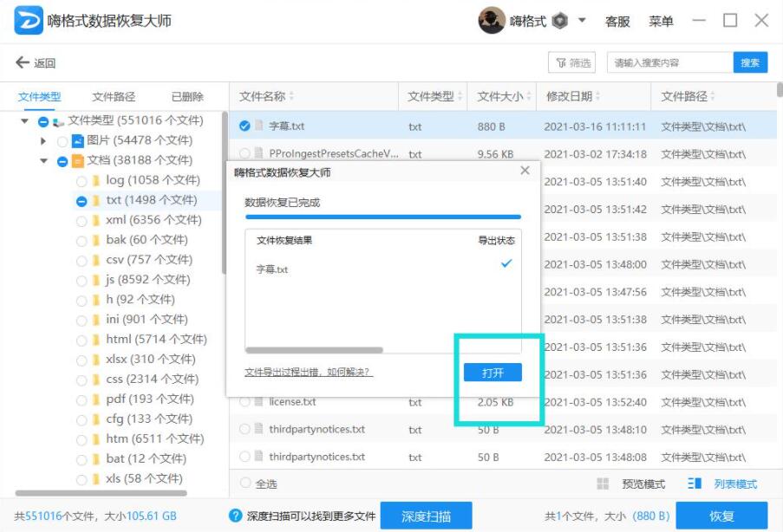This screenshot has width=783, height=532.
Task: Switch to the 文件路径 tab
Action: pos(114,96)
